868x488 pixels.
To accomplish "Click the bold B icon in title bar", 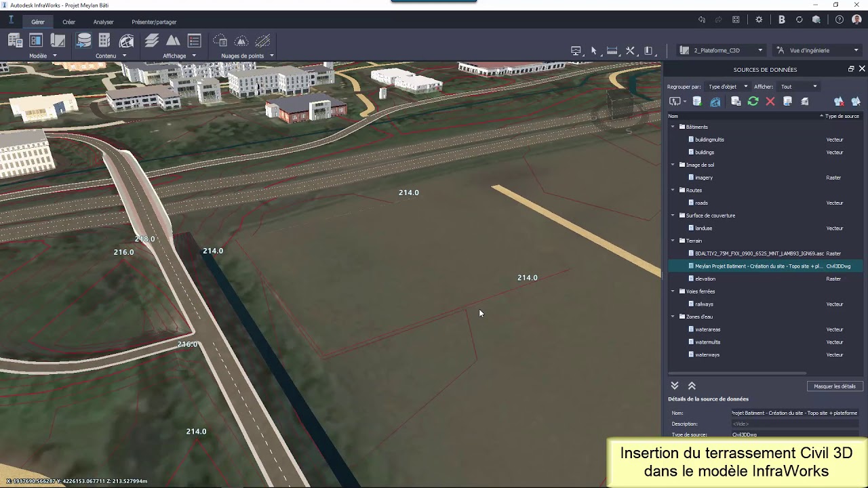I will [782, 20].
